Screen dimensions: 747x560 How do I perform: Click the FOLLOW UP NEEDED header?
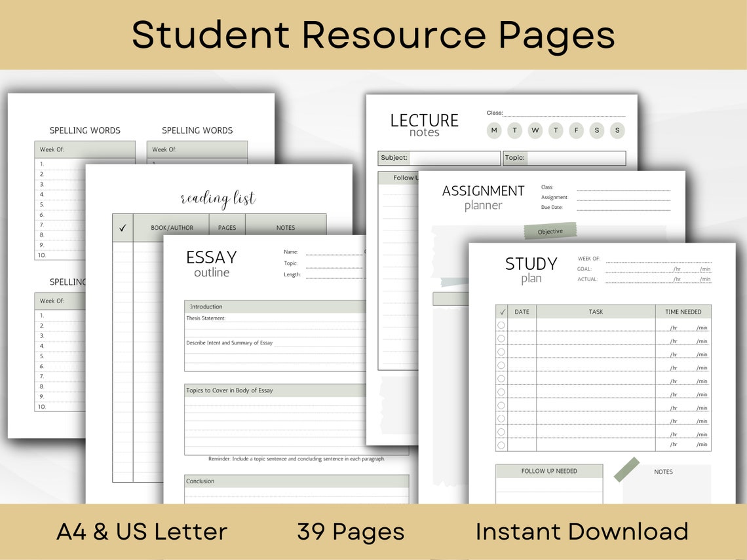pos(550,471)
